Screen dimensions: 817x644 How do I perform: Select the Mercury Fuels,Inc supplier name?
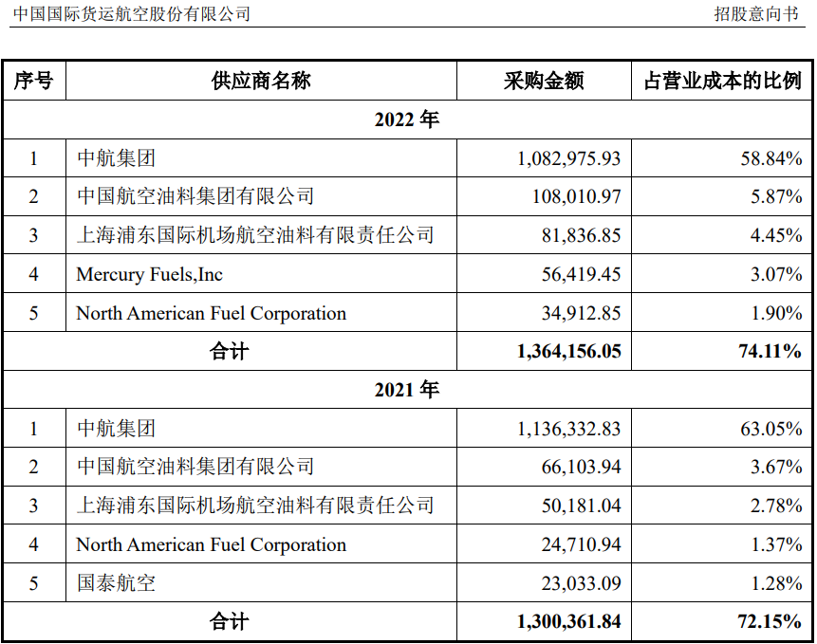pos(150,274)
